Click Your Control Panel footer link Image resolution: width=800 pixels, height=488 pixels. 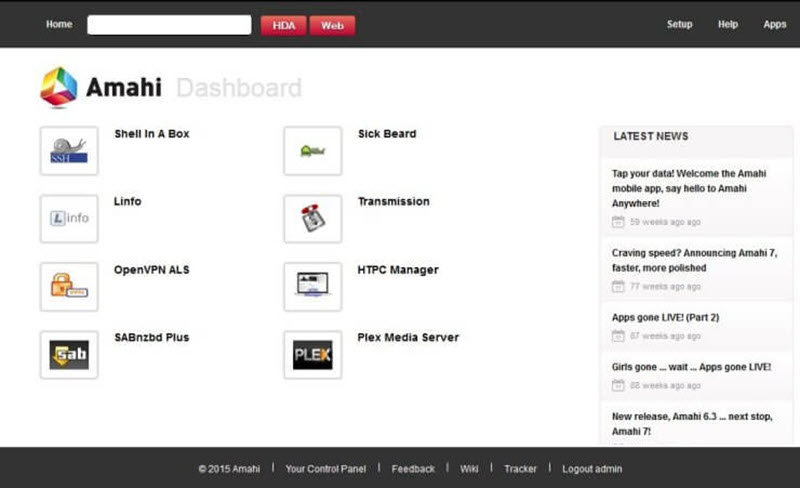[326, 469]
